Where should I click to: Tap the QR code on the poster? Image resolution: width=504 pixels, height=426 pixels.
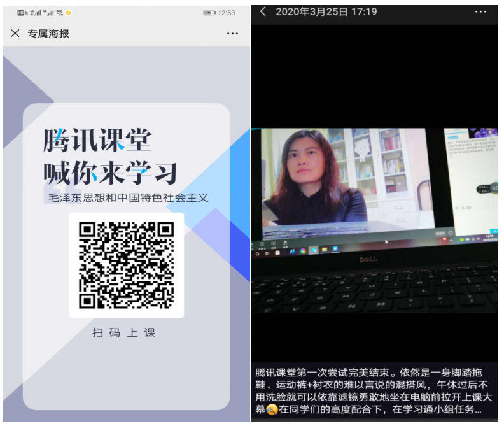(x=127, y=265)
